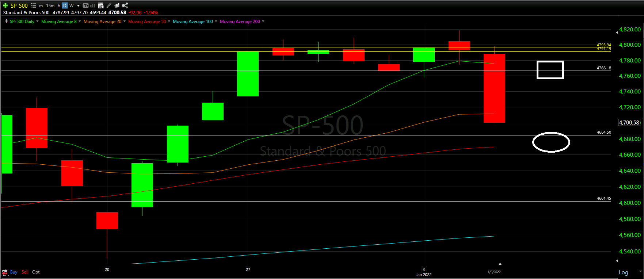Screen dimensions: 644x279
Task: Open the Moving Average 200 dropdown
Action: point(263,21)
